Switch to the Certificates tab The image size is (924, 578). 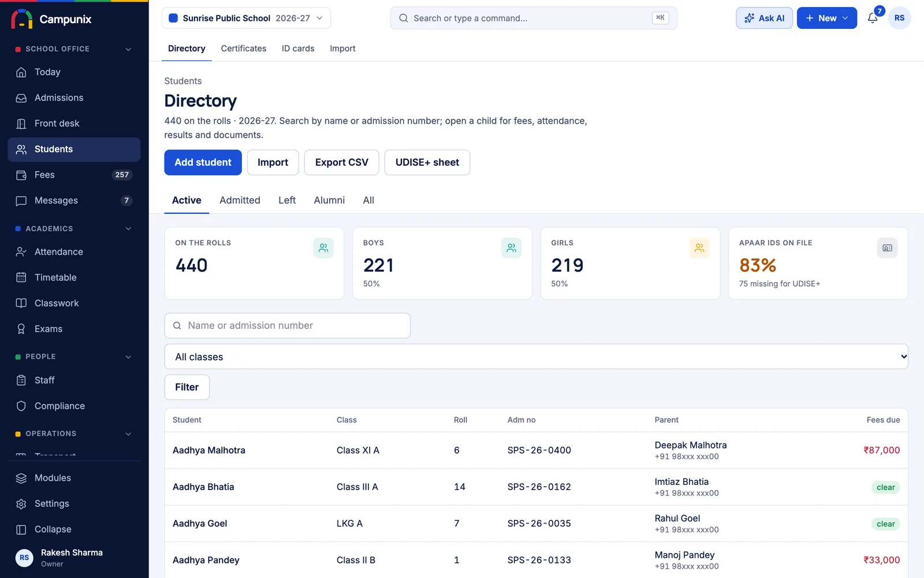click(x=243, y=49)
